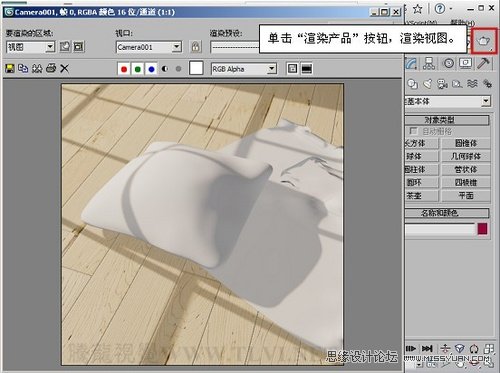Click auto region selected icon
This screenshot has height=373, width=500.
pyautogui.click(x=79, y=47)
